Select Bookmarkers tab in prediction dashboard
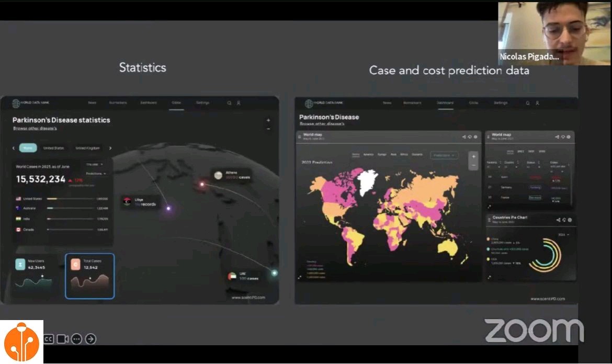This screenshot has width=612, height=364. 413,103
